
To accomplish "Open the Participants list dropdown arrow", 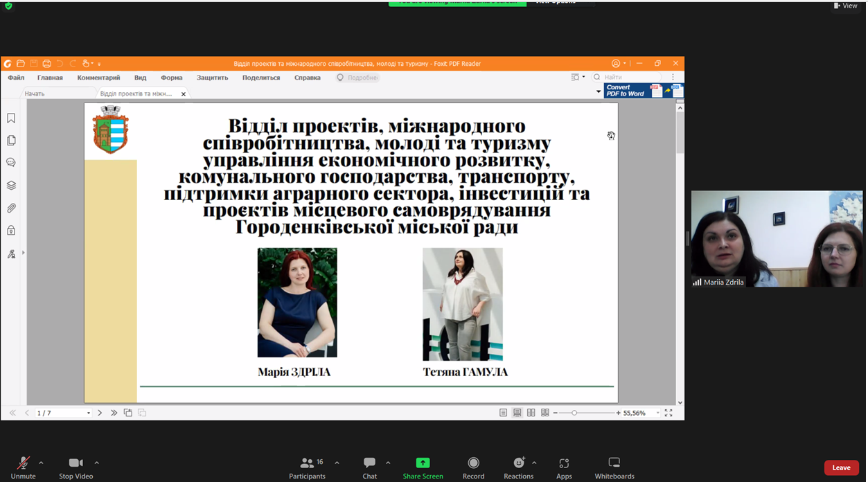I will tap(337, 461).
